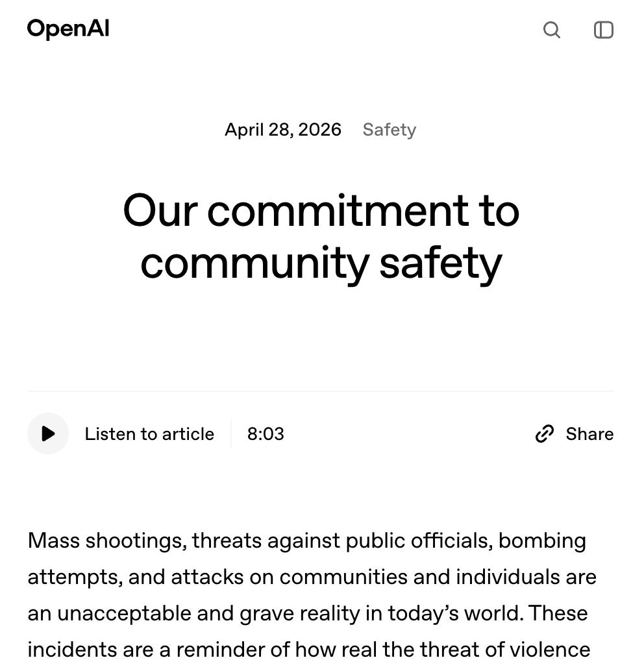The width and height of the screenshot is (644, 671).
Task: Open the search using the magnifier icon
Action: pyautogui.click(x=551, y=30)
